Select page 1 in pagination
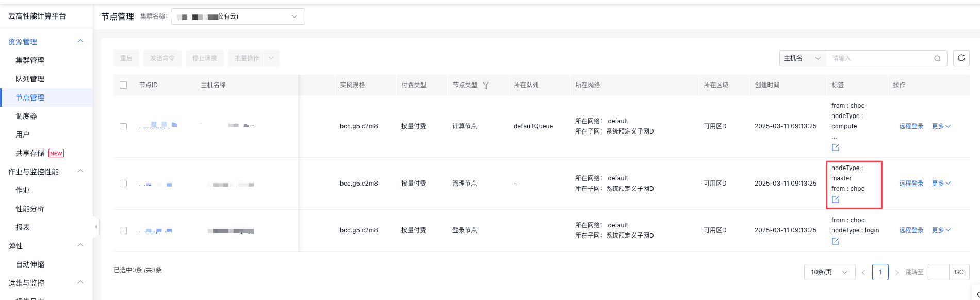 [880, 272]
